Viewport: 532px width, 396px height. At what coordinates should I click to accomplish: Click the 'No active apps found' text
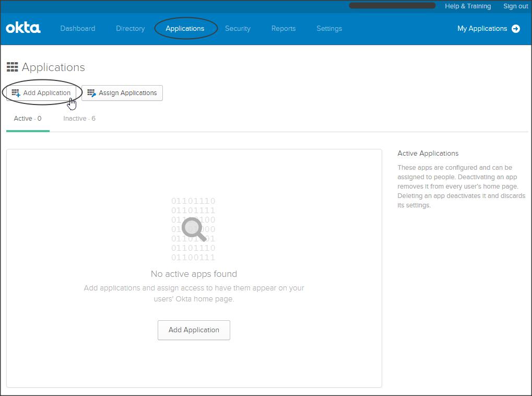pyautogui.click(x=194, y=274)
